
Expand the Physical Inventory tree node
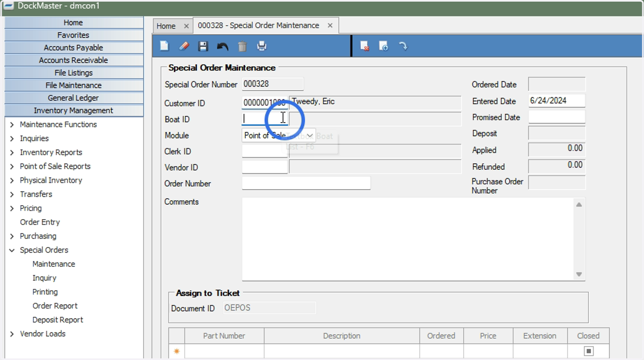12,181
